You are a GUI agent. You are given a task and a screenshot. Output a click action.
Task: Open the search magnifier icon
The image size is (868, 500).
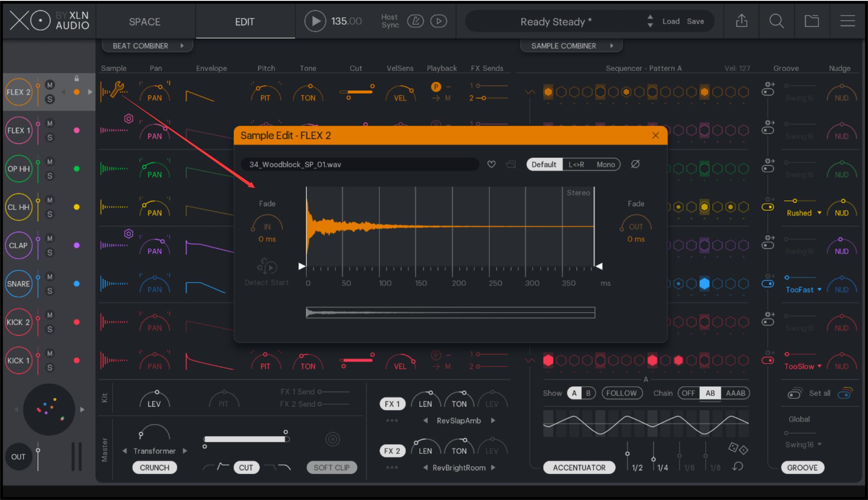click(776, 21)
